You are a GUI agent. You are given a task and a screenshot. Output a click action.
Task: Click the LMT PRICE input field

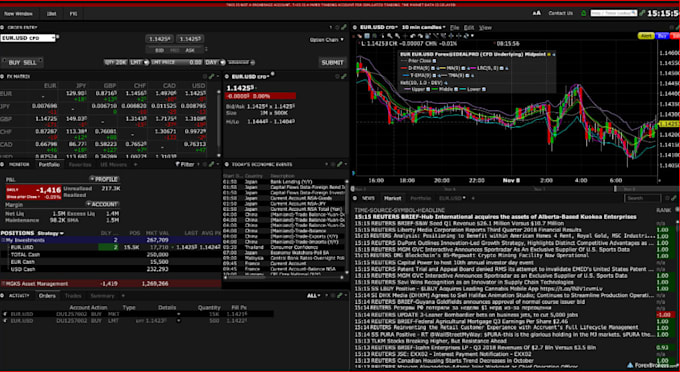pos(176,62)
